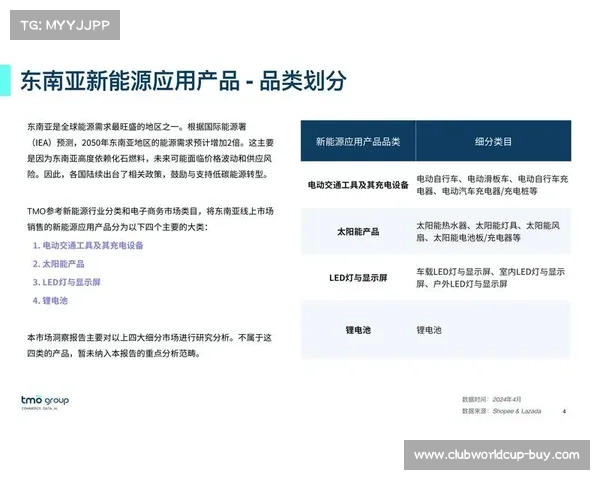Select the 太阳能产品 table row label
Viewport: 600px width, 480px height.
tap(357, 232)
